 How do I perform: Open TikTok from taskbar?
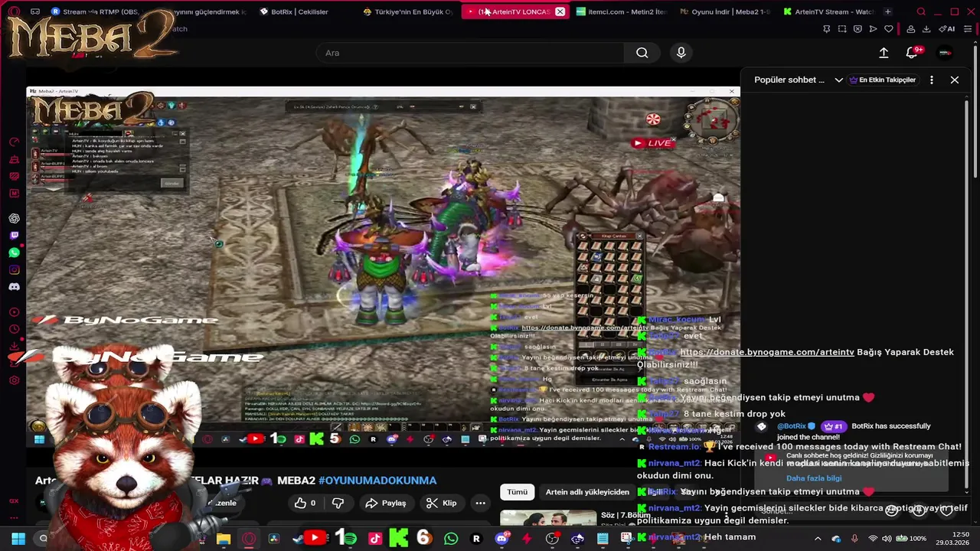click(375, 539)
